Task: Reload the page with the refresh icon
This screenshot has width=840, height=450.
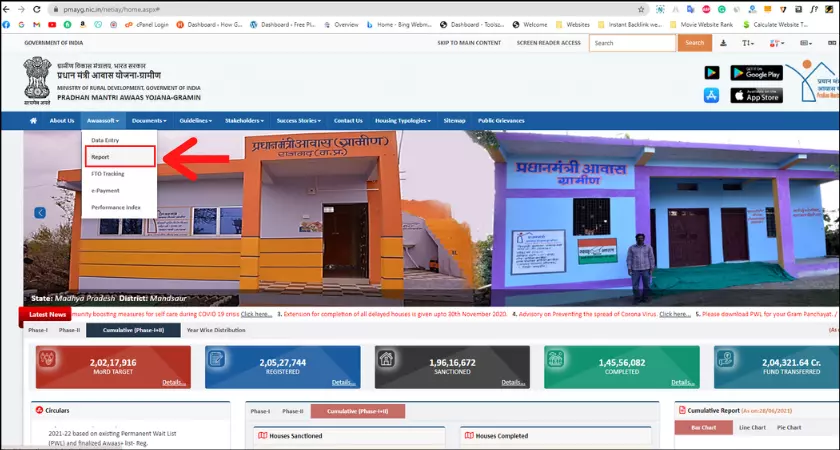Action: pyautogui.click(x=36, y=10)
